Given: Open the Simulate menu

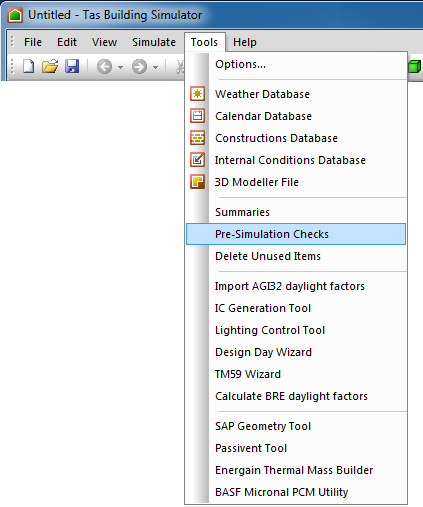Looking at the screenshot, I should coord(154,42).
